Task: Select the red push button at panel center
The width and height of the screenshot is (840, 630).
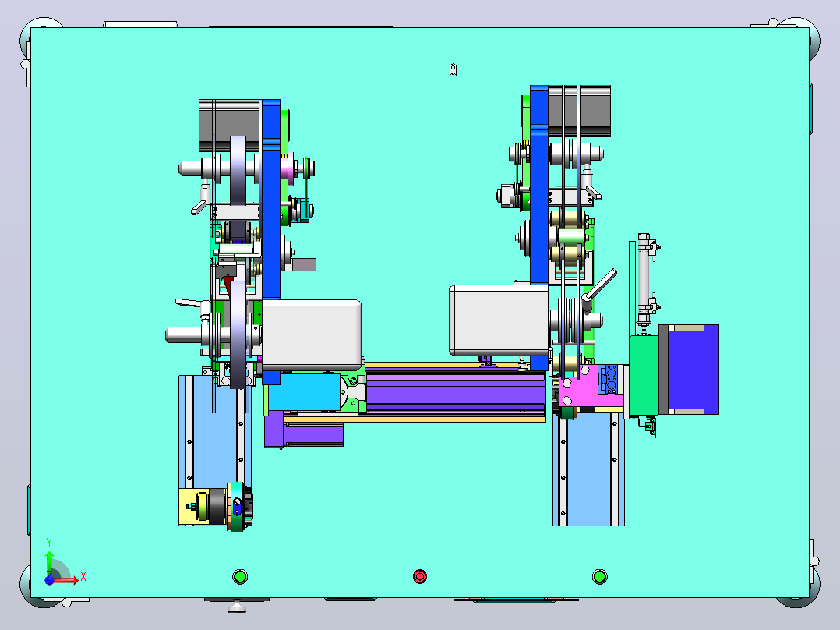Action: click(420, 576)
